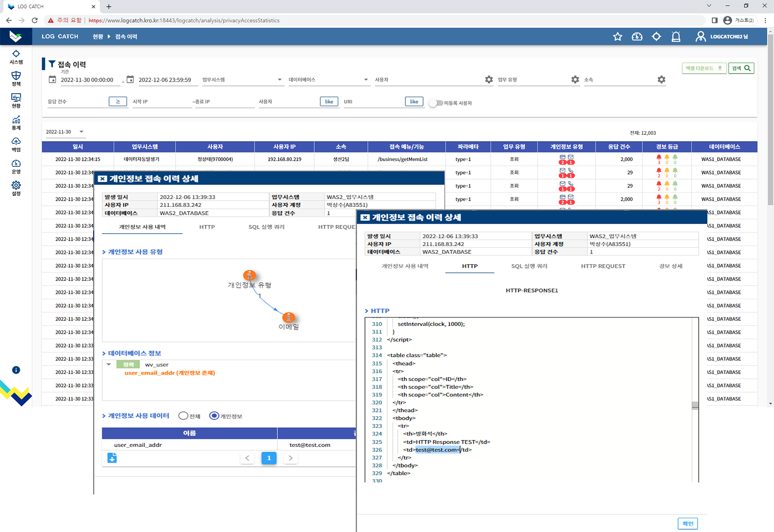
Task: Click the LOG CATCH logo icon
Action: [x=16, y=36]
